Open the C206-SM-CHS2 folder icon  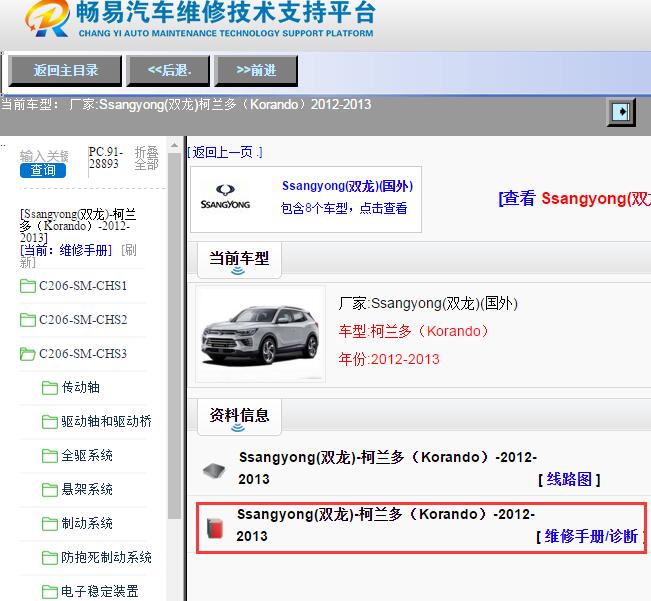click(27, 320)
